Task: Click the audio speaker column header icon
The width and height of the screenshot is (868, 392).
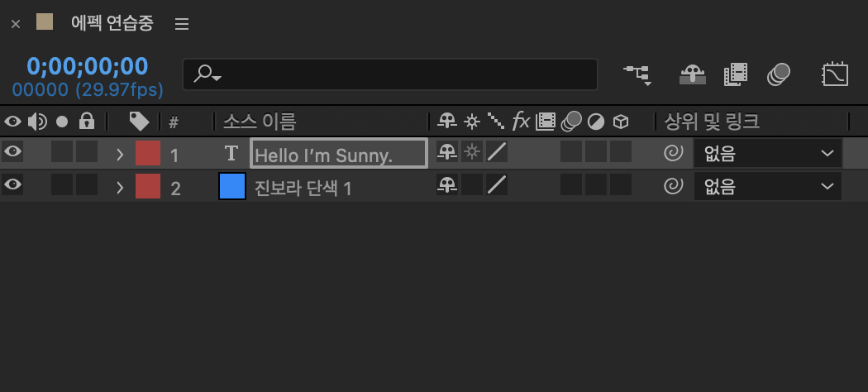Action: pyautogui.click(x=37, y=122)
